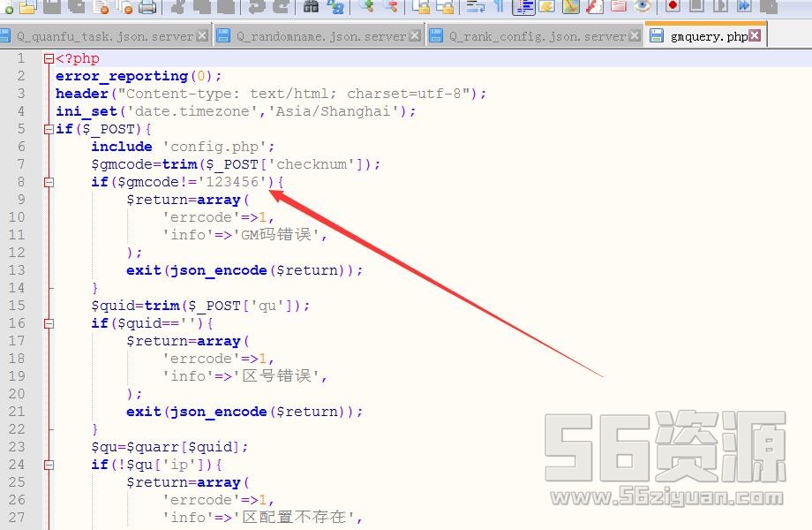Screen dimensions: 812x530
Task: Click the '123456' string on line 8
Action: (232, 182)
